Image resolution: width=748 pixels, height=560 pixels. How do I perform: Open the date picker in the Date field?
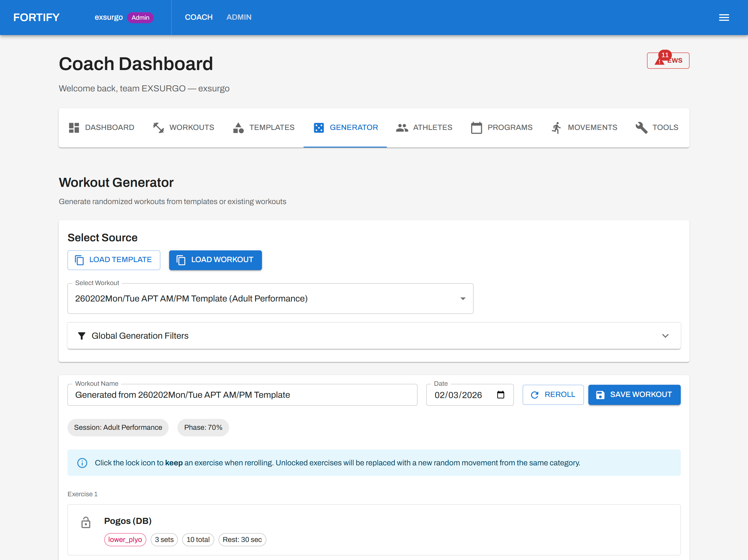coord(501,394)
